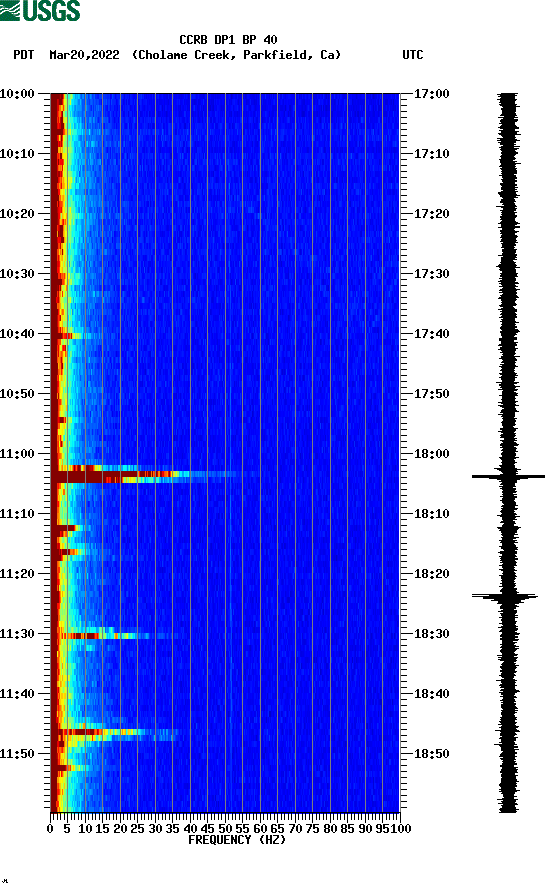Screen dimensions: 552x892
Task: Click the '17:00' UTC time label
Action: coord(431,93)
